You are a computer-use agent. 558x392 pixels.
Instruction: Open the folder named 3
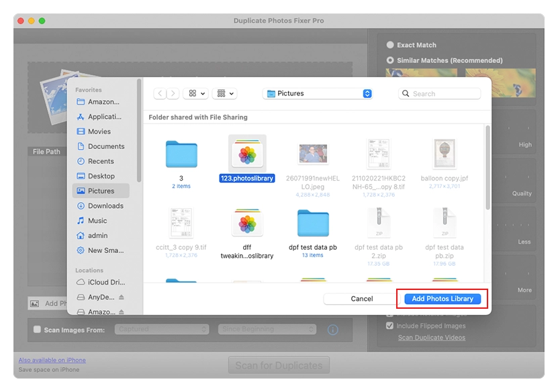click(181, 154)
